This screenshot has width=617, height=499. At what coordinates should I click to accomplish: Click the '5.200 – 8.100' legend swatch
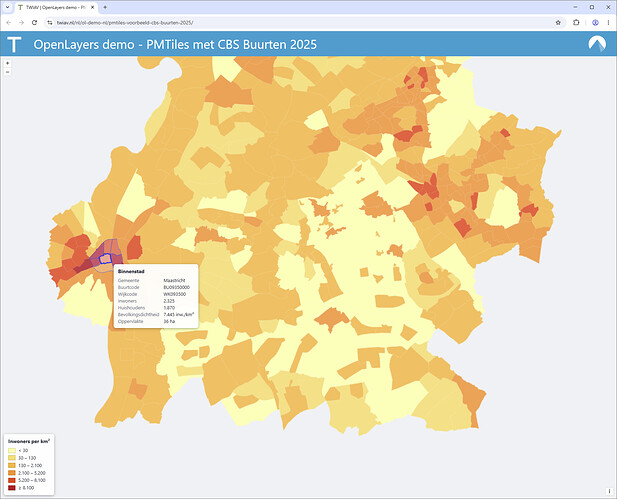pos(12,481)
